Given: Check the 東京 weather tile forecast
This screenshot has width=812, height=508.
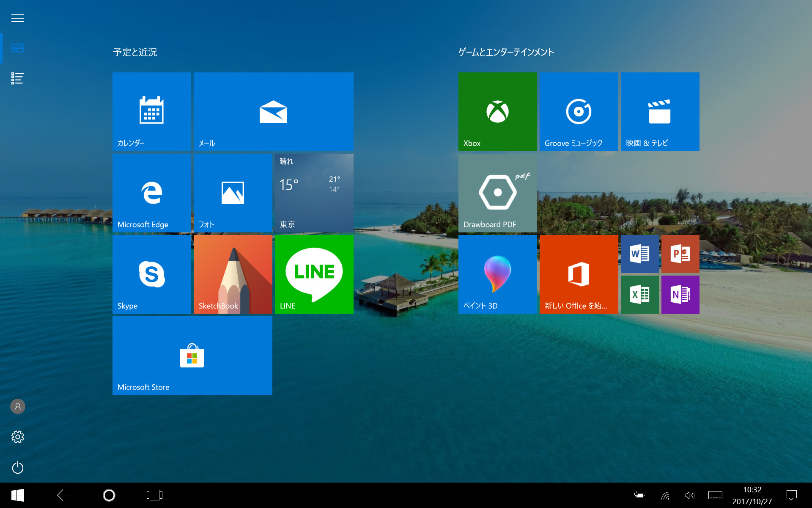Looking at the screenshot, I should [313, 193].
